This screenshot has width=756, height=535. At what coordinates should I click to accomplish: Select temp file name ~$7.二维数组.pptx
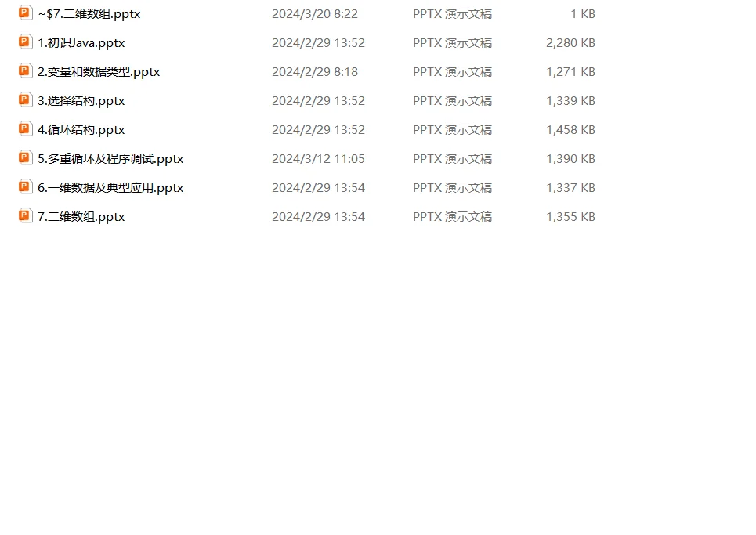(x=89, y=14)
